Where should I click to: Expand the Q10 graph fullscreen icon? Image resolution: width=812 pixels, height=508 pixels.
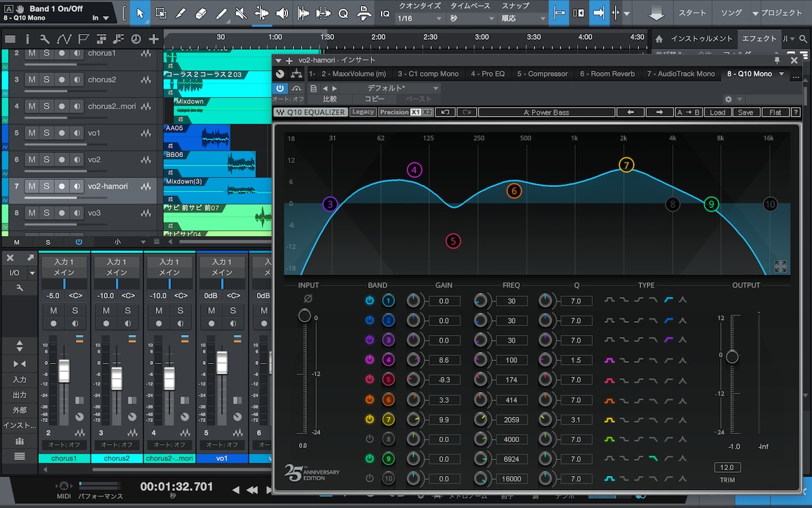click(x=781, y=266)
